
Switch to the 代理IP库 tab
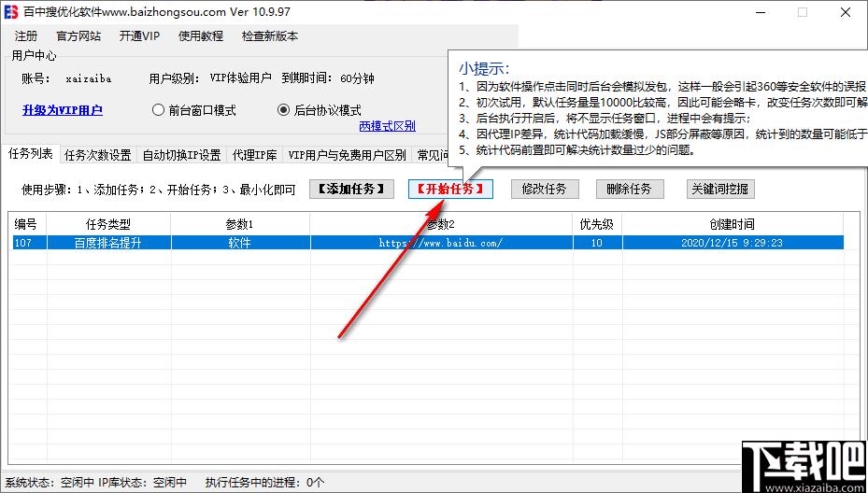pos(255,156)
